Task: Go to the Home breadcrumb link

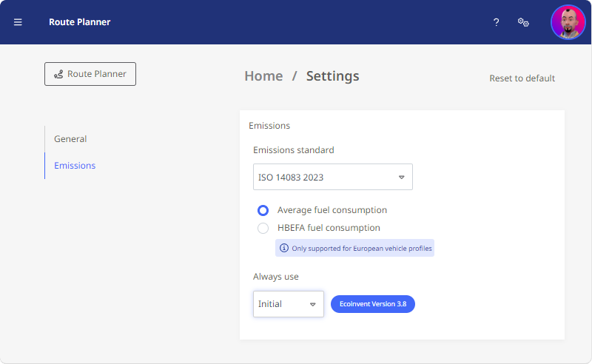Action: 263,76
